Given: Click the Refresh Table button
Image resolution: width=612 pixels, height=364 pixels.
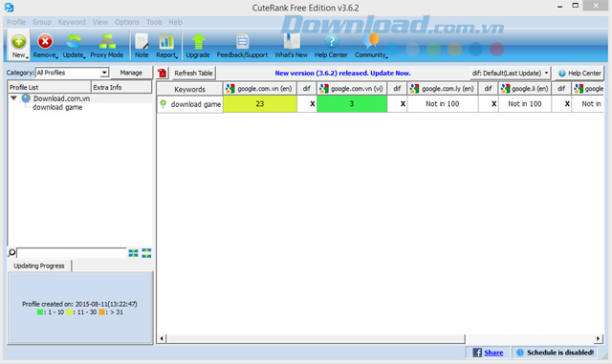Looking at the screenshot, I should pos(193,73).
